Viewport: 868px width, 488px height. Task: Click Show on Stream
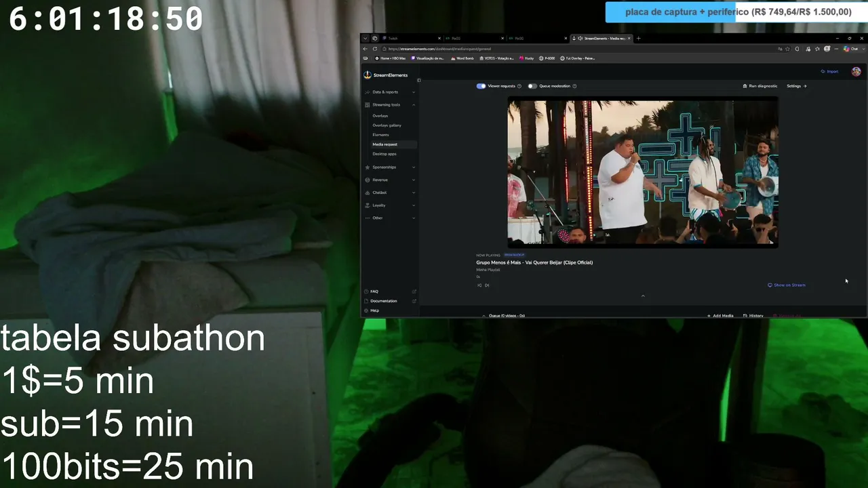pyautogui.click(x=787, y=285)
